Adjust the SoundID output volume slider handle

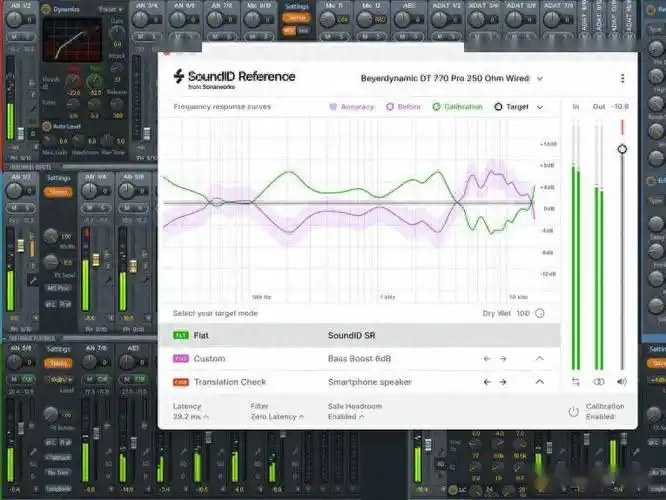[x=622, y=149]
